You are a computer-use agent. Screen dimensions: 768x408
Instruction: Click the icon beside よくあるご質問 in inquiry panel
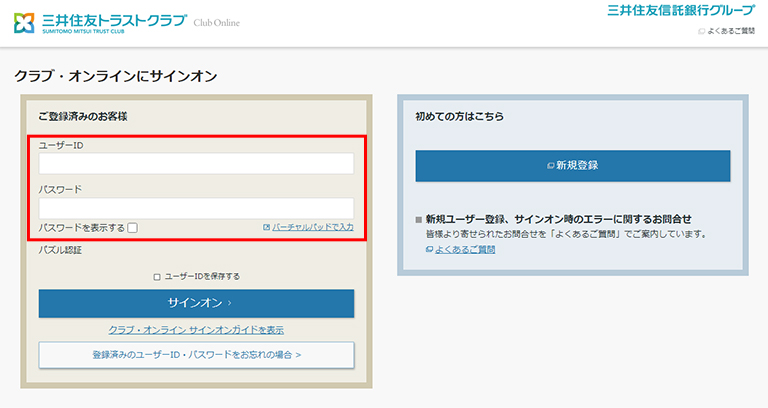point(429,249)
